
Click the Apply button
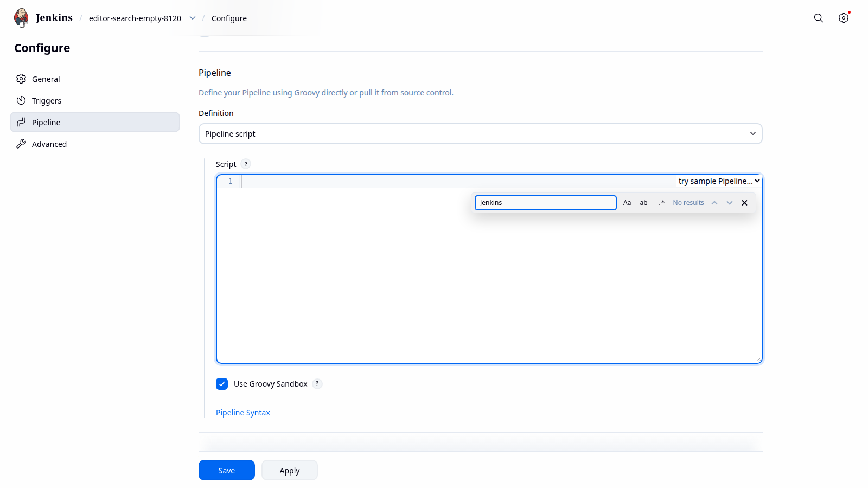click(x=290, y=470)
